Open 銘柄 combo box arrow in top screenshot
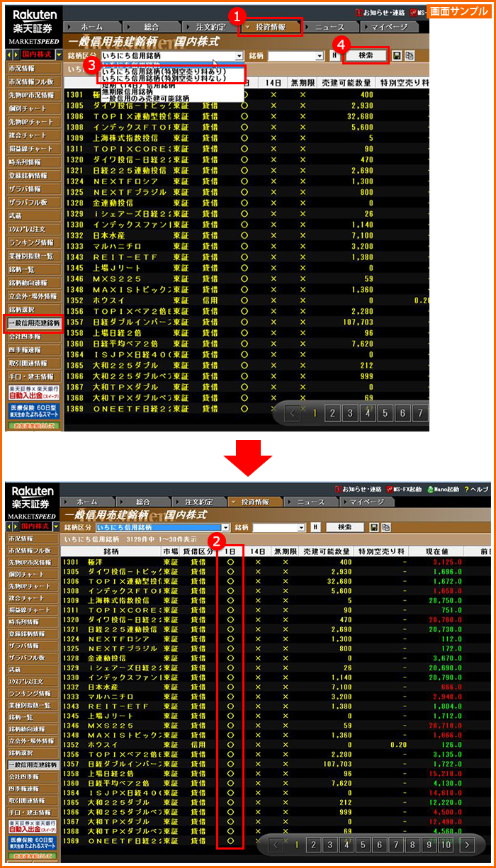Screen dimensions: 496x868 321,55
